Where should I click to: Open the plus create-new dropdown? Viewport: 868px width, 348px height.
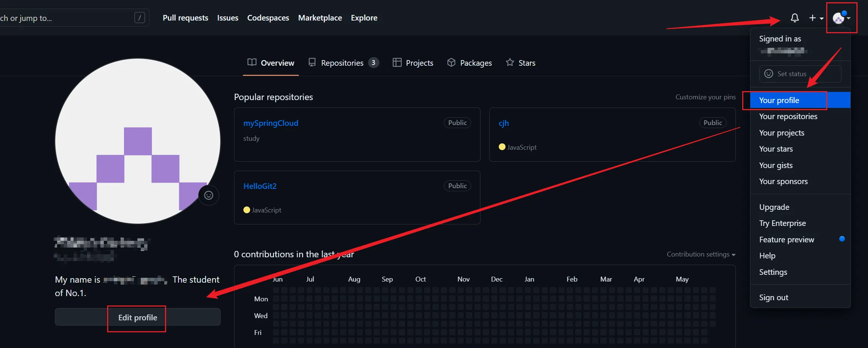pyautogui.click(x=816, y=18)
